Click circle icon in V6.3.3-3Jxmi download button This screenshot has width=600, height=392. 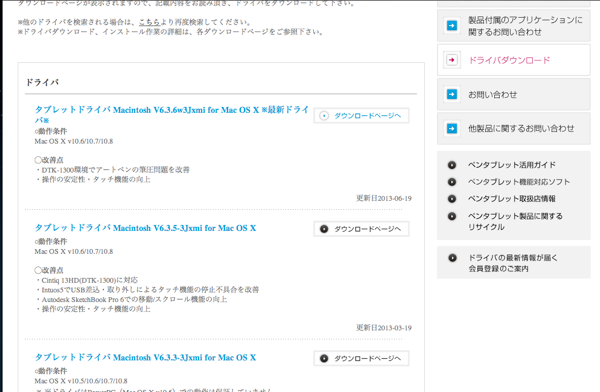pos(324,358)
